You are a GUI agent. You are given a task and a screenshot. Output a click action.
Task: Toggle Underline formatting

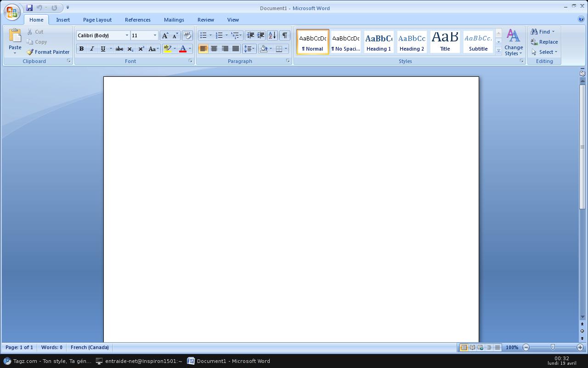[103, 49]
